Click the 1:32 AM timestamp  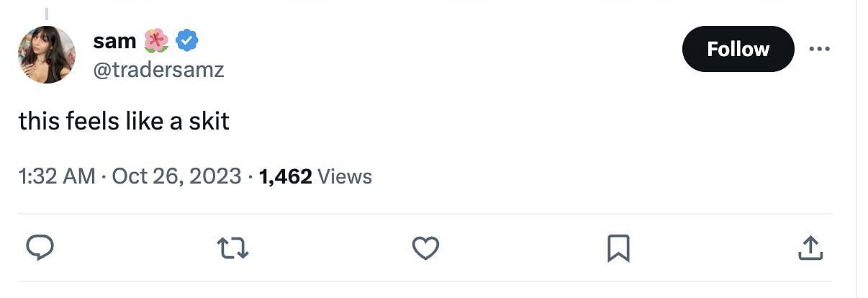click(x=57, y=176)
